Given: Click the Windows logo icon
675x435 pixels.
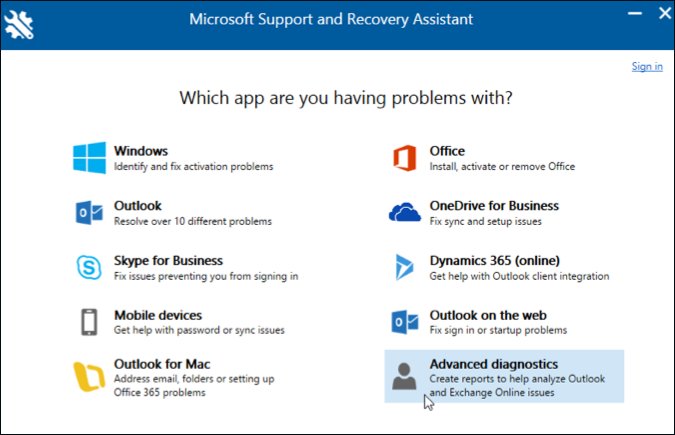Looking at the screenshot, I should coord(89,158).
